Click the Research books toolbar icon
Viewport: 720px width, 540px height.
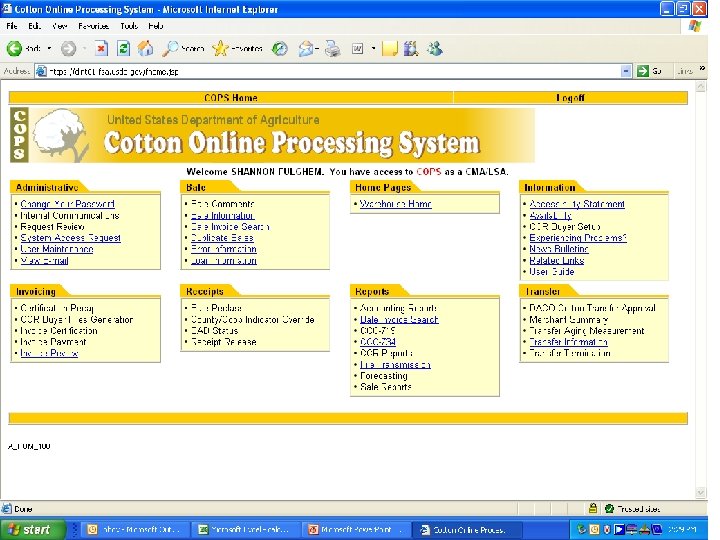[x=411, y=48]
